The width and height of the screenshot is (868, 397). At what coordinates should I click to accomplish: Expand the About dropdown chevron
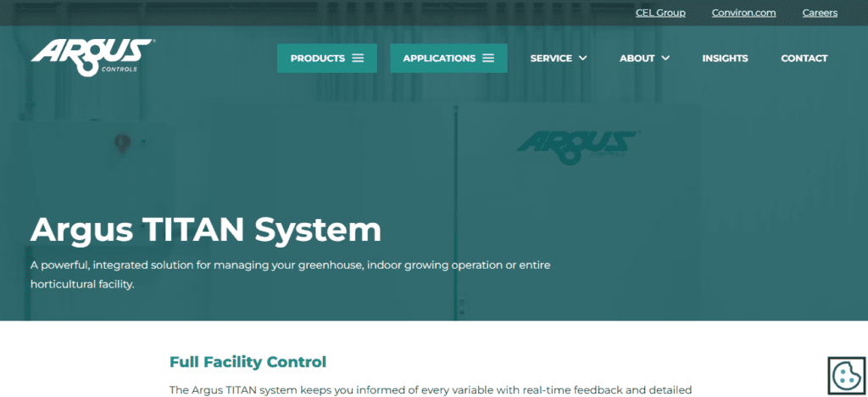click(x=665, y=59)
